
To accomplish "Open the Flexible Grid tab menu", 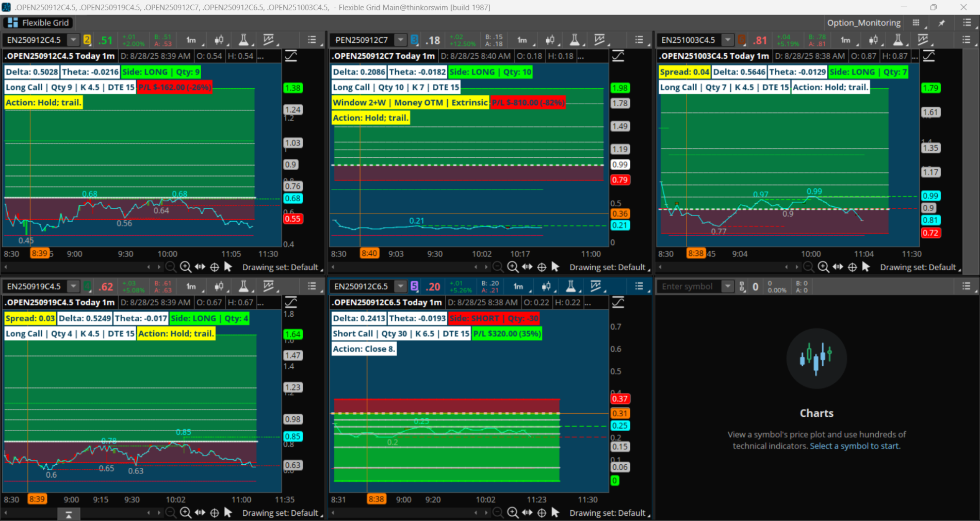I will (39, 23).
